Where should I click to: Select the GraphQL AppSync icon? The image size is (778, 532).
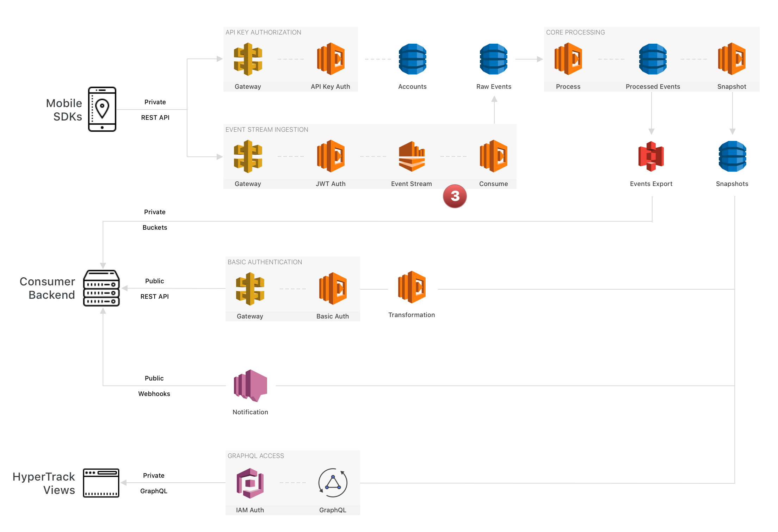pyautogui.click(x=333, y=483)
